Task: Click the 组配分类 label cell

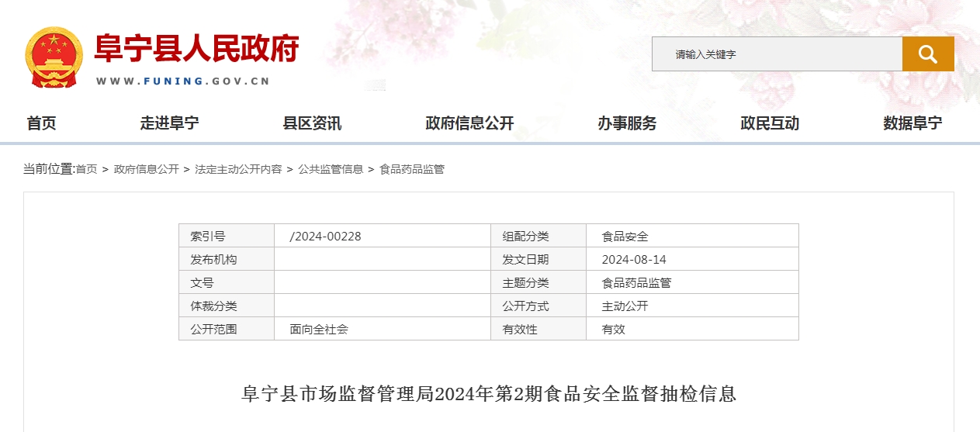Action: coord(538,236)
